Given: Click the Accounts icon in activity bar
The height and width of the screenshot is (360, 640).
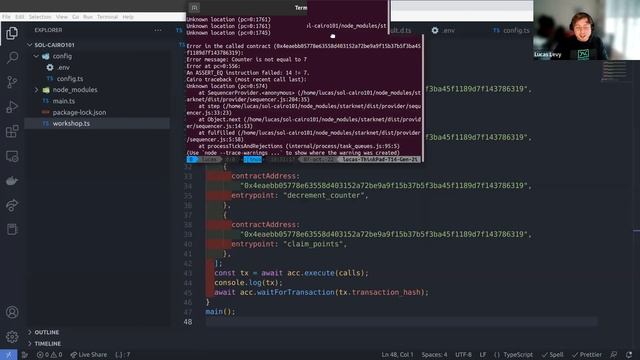Looking at the screenshot, I should (x=12, y=312).
